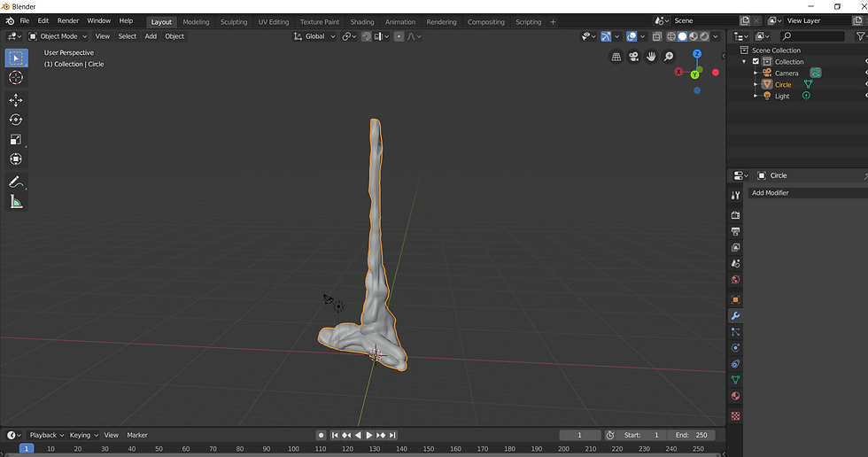This screenshot has width=868, height=457.
Task: Toggle X-ray view mode
Action: [x=656, y=36]
